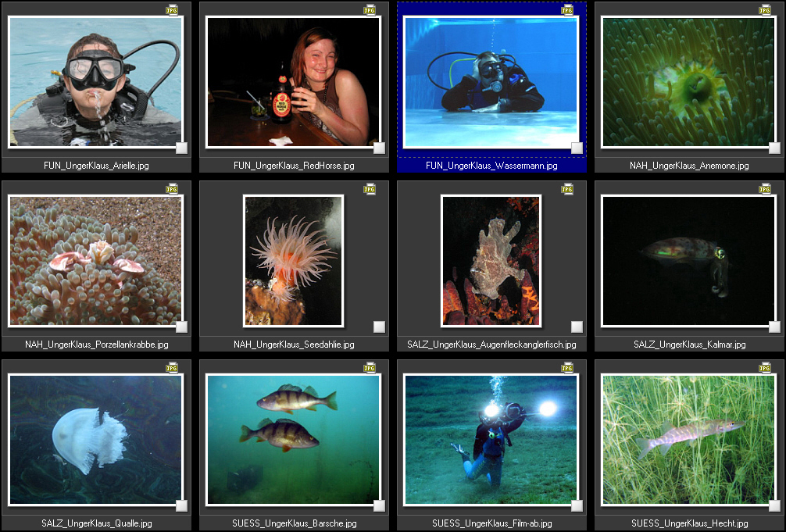This screenshot has width=786, height=532.
Task: Click the JPG badge above the Barsche thumbnail
Action: pyautogui.click(x=370, y=368)
